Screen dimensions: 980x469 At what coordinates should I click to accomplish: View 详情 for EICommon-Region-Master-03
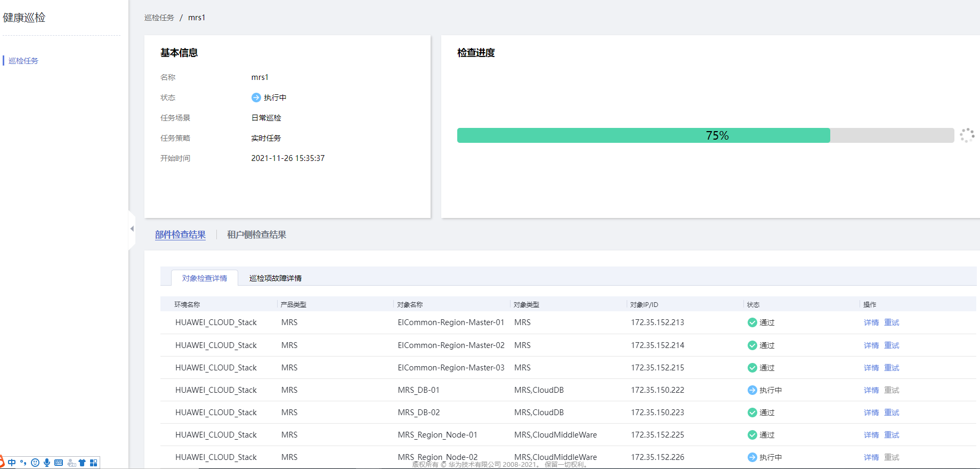pos(871,368)
